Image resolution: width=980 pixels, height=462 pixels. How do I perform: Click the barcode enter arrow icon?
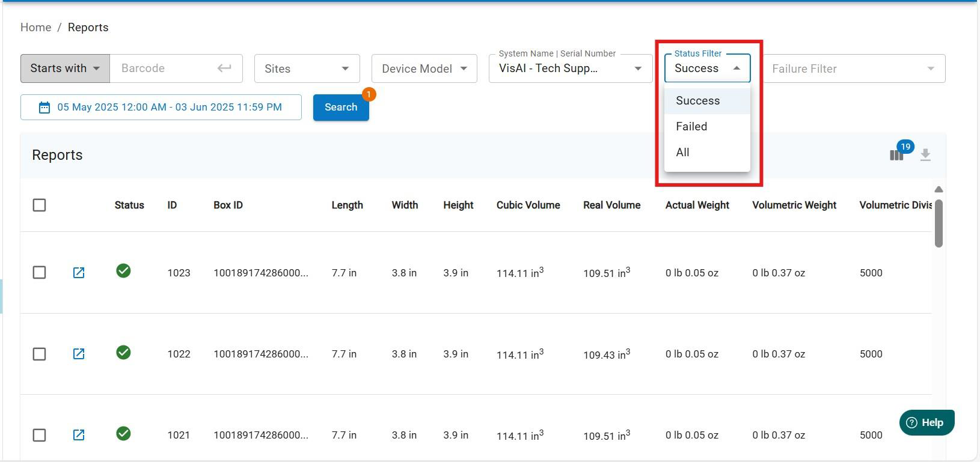(224, 68)
